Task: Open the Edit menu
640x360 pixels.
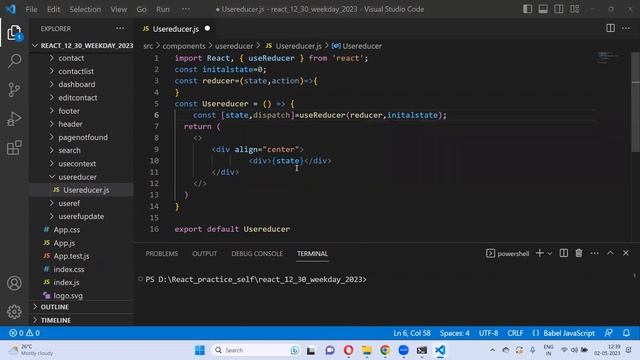Action: [x=53, y=9]
